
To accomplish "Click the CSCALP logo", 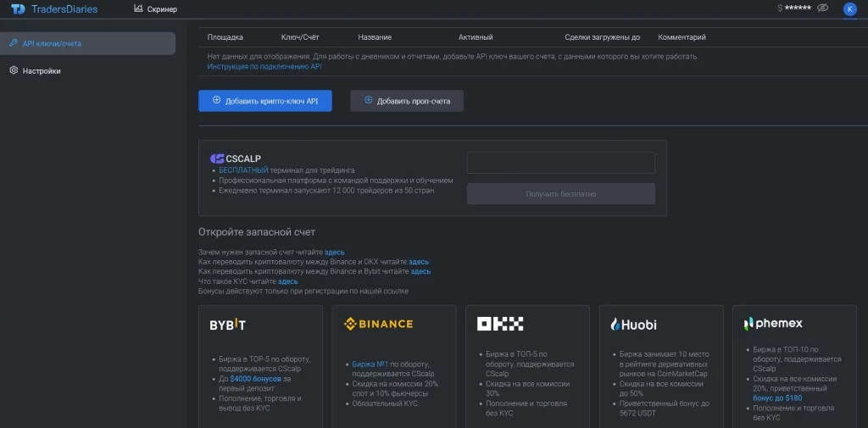I will [x=236, y=158].
